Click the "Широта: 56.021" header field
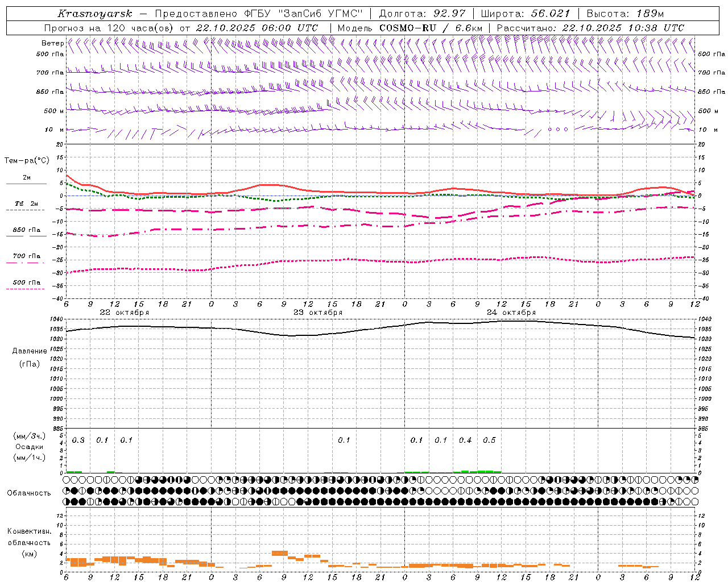The width and height of the screenshot is (728, 582). pyautogui.click(x=525, y=14)
